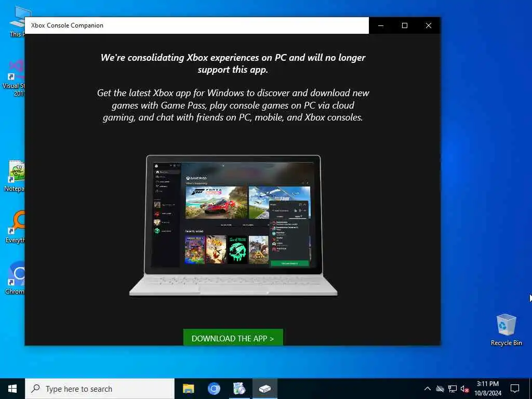Open the clock showing 3:11 PM

[488, 389]
